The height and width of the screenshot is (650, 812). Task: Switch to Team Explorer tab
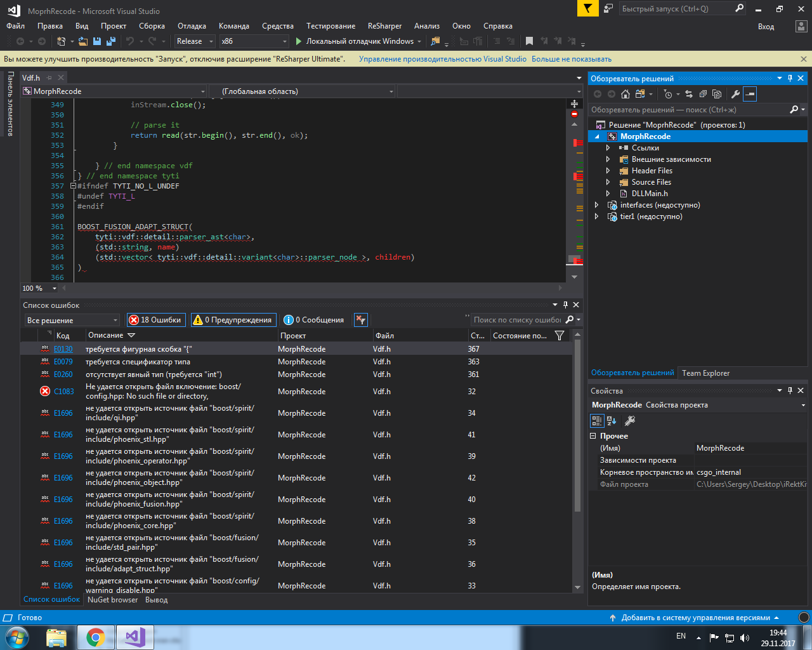705,373
